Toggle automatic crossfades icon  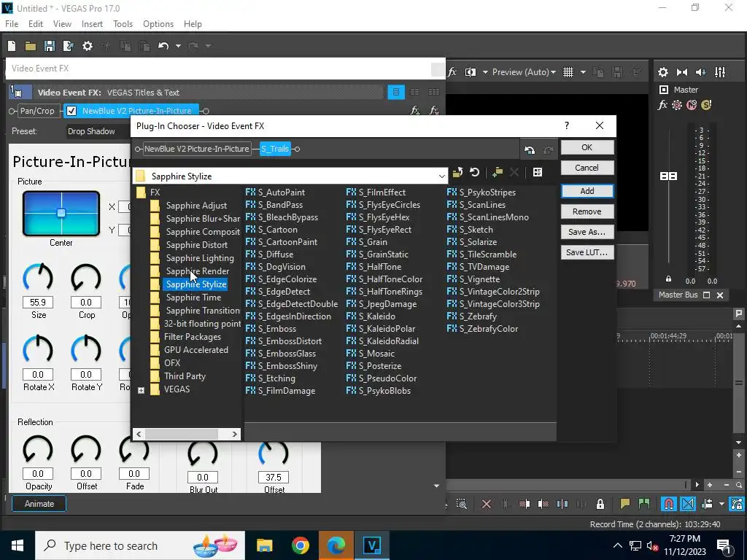(x=688, y=504)
